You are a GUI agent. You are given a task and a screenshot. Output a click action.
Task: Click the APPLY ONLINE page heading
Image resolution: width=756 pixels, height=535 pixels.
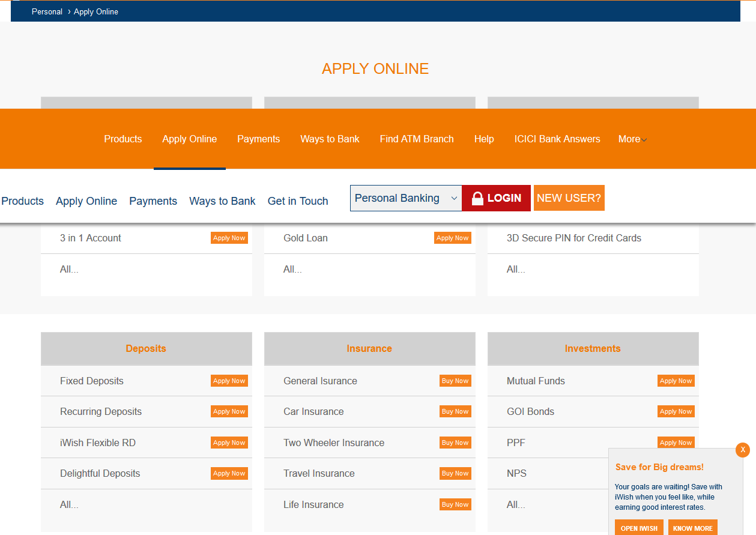point(375,68)
